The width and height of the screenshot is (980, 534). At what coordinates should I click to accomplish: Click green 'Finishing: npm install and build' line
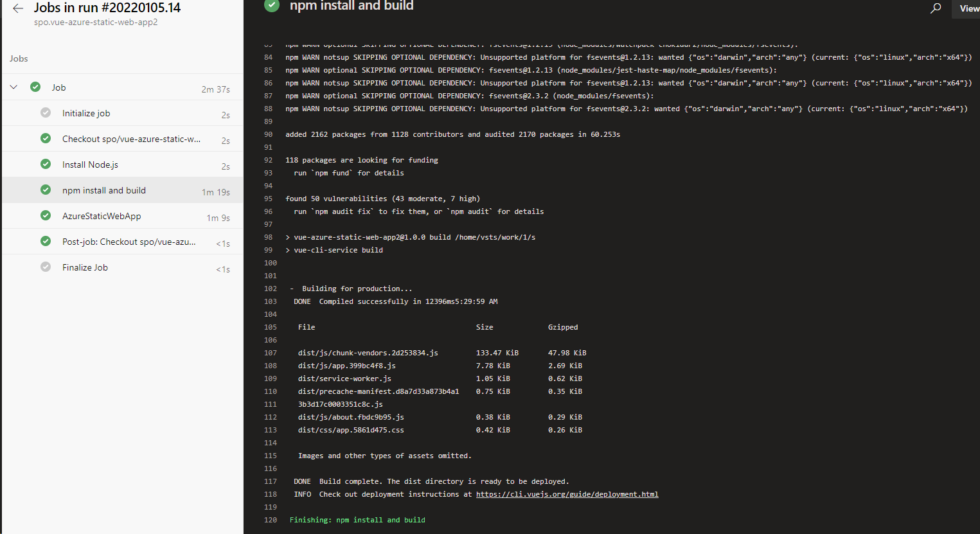[357, 520]
